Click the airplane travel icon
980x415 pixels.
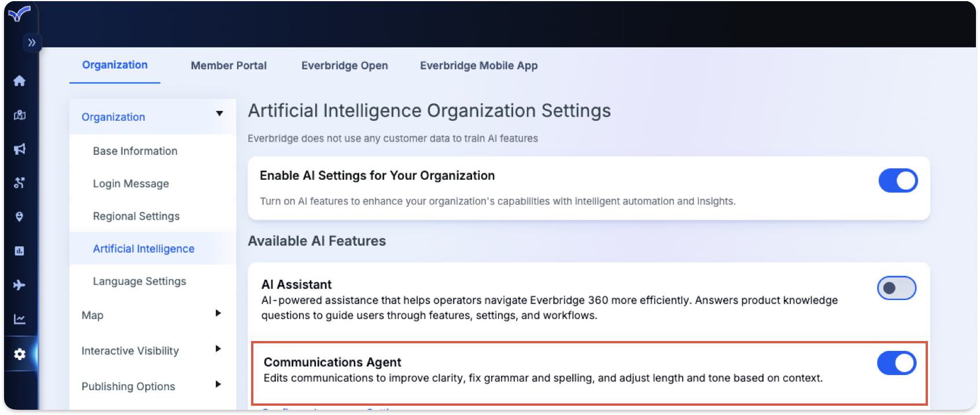pyautogui.click(x=20, y=285)
